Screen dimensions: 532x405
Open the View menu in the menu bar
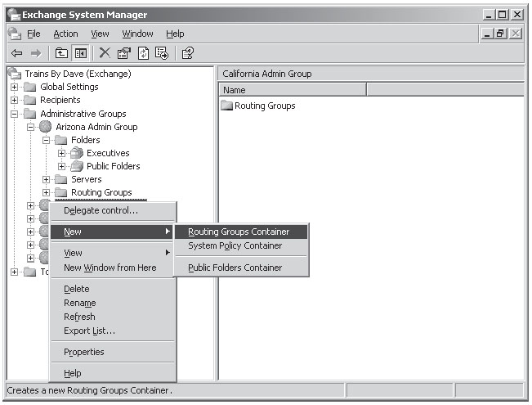(100, 34)
